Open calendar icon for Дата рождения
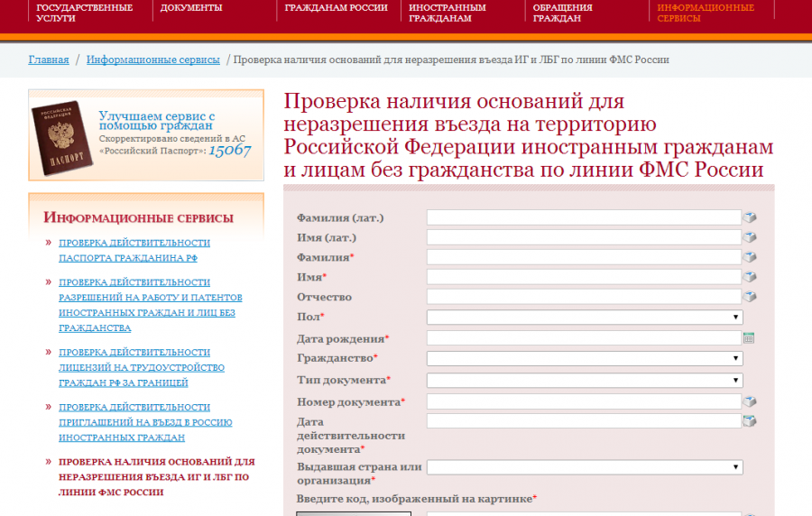The height and width of the screenshot is (516, 812). [749, 338]
